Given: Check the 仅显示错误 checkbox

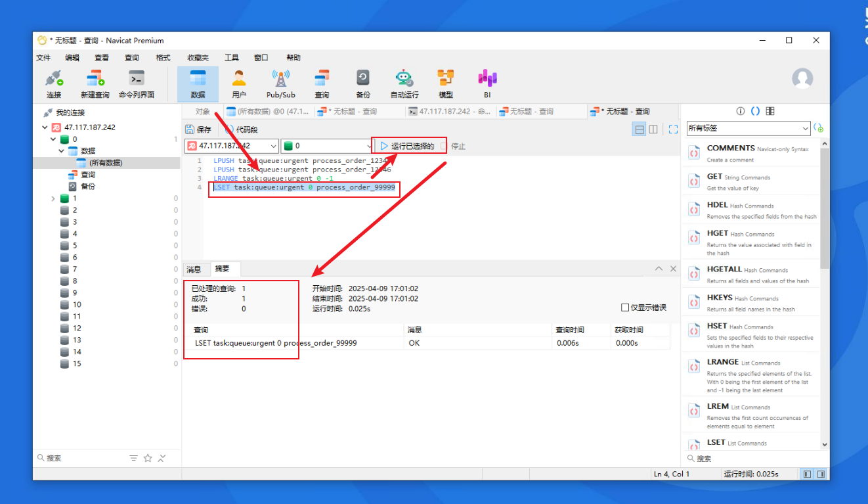Looking at the screenshot, I should click(x=625, y=308).
